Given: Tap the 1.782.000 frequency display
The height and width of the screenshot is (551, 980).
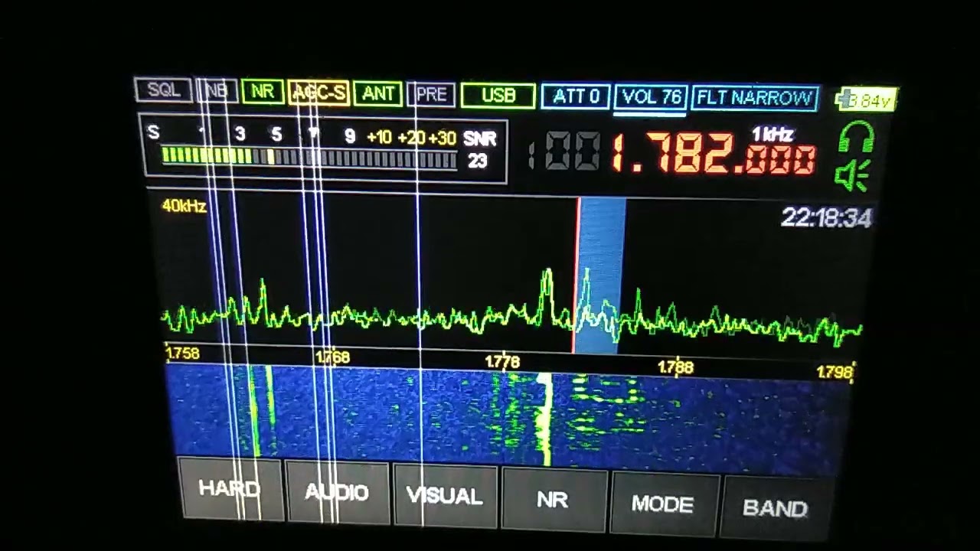Looking at the screenshot, I should pos(714,155).
